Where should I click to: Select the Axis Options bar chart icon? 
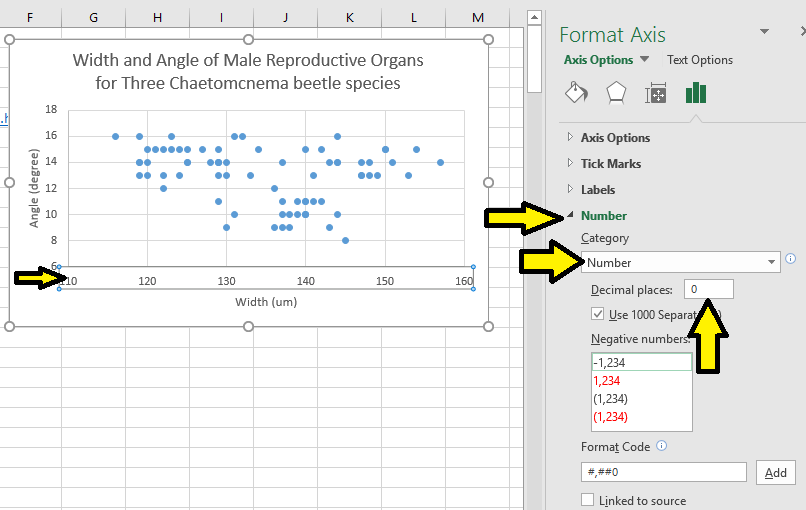click(x=696, y=94)
